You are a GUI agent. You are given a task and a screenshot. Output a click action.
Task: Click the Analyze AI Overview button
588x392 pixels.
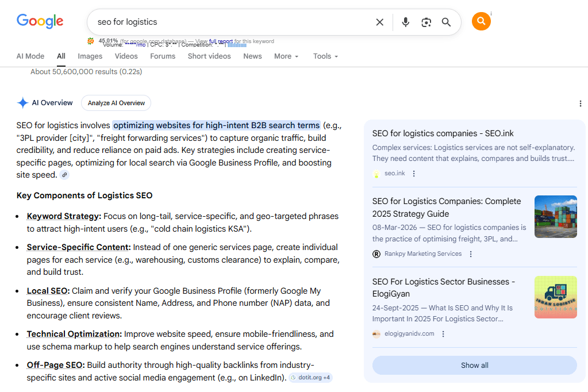(x=116, y=103)
